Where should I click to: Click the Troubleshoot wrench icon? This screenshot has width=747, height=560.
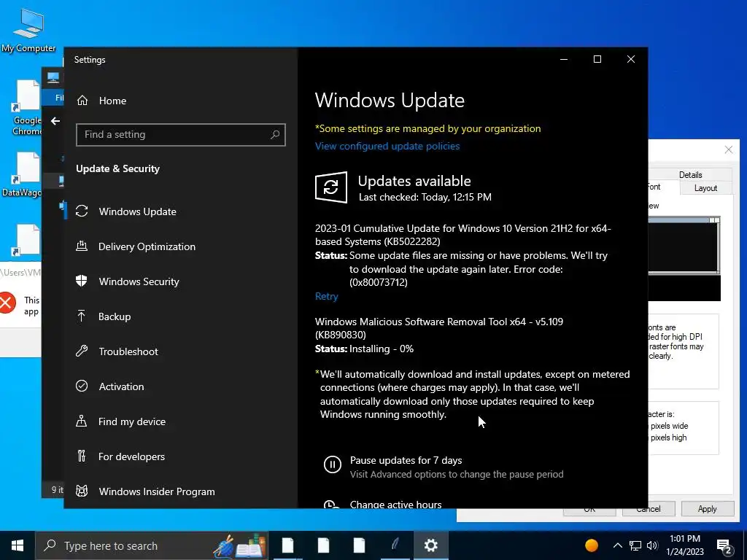[x=82, y=351]
